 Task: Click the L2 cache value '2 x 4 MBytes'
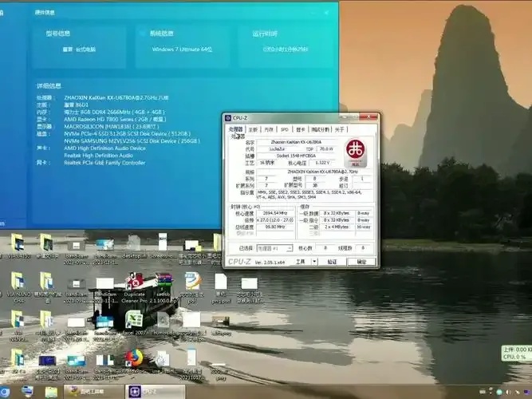tap(337, 227)
